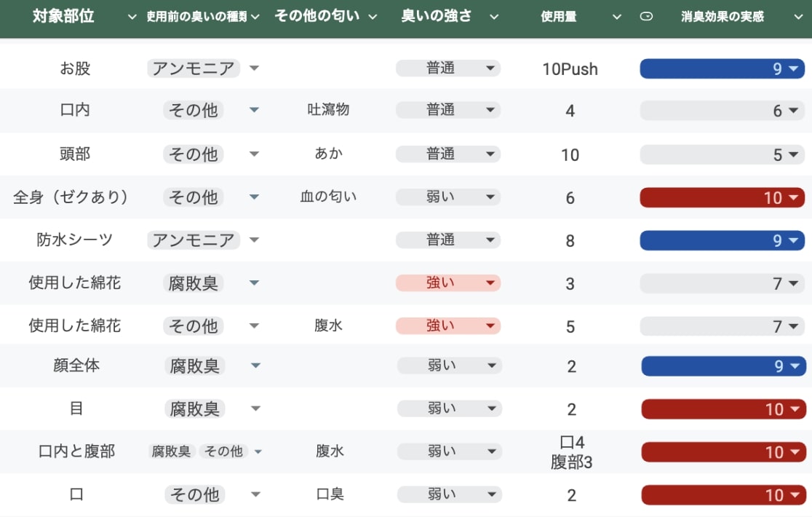The image size is (812, 517).
Task: Open the 対象部位 column header menu
Action: coord(132,16)
